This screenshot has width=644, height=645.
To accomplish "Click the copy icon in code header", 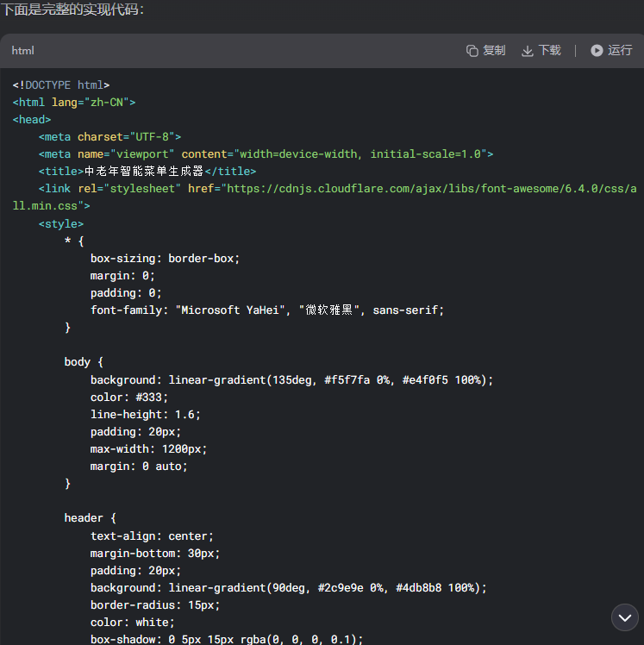I will click(x=472, y=51).
